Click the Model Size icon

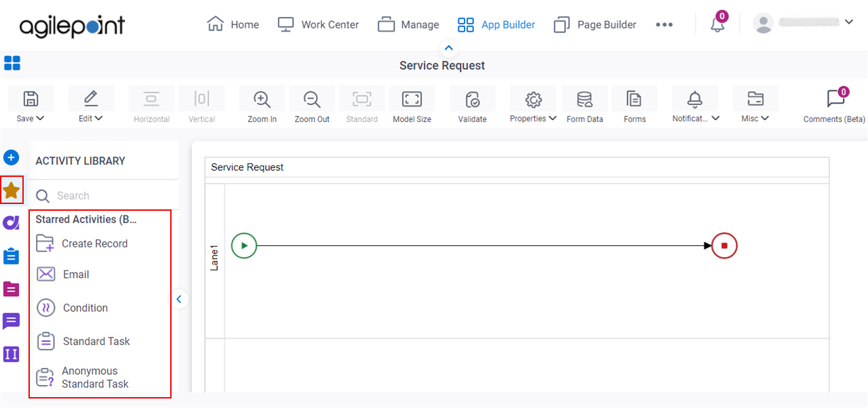tap(412, 99)
